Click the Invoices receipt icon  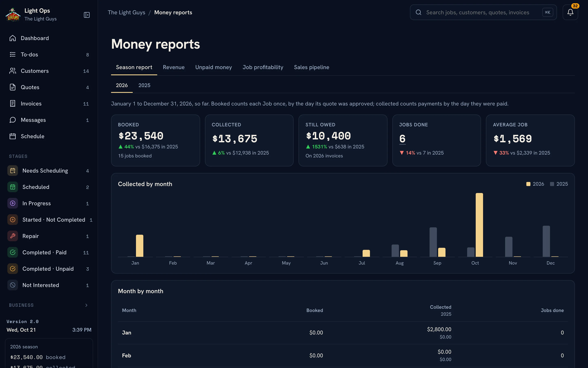pos(13,103)
